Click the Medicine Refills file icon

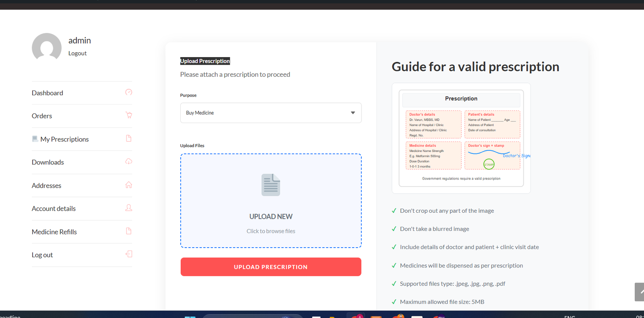pos(129,231)
